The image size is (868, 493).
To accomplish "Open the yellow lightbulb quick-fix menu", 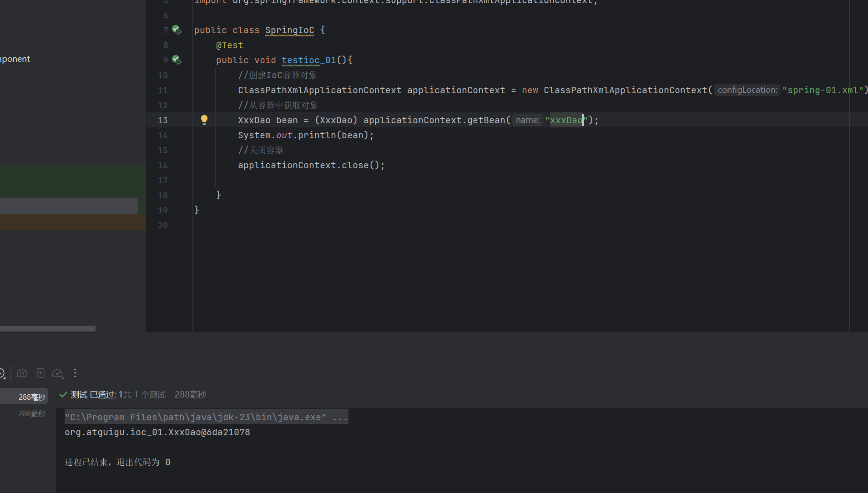I will 204,120.
